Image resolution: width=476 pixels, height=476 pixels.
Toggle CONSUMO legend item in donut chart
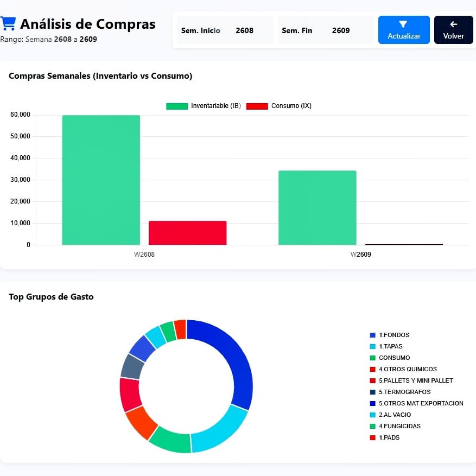(390, 358)
